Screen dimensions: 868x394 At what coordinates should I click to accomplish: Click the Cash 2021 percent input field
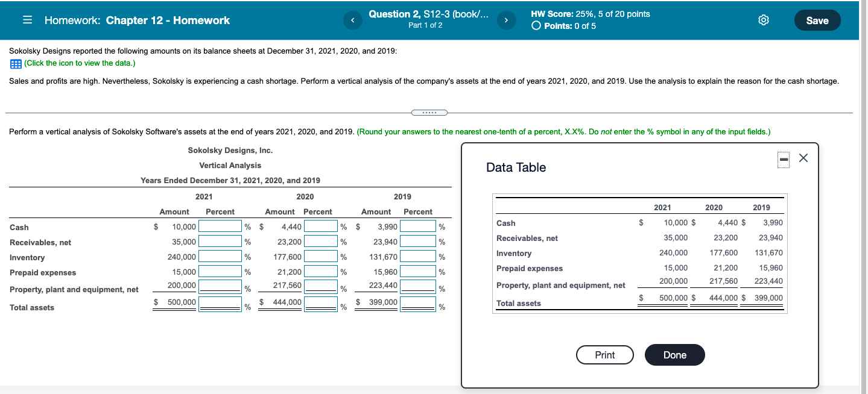218,226
